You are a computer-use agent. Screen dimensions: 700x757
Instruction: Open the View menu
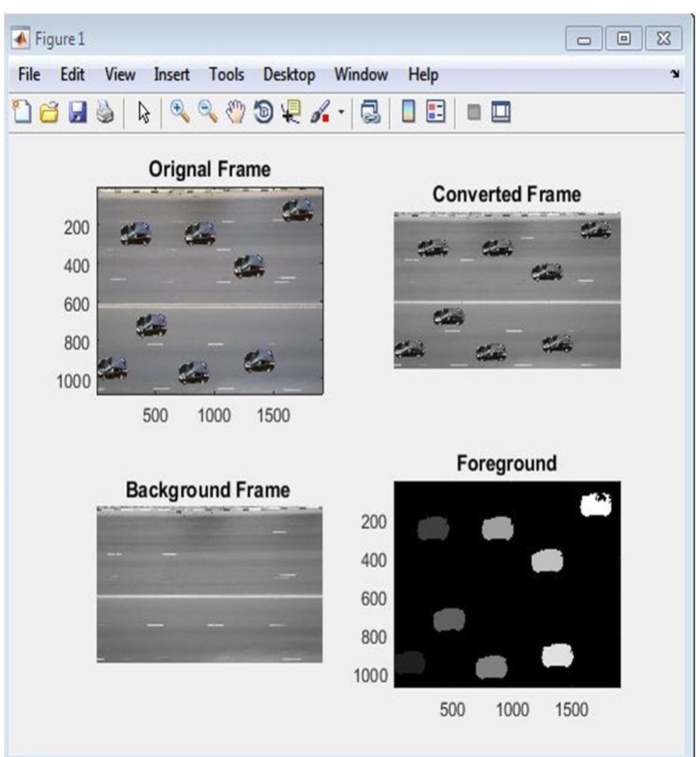click(x=120, y=74)
